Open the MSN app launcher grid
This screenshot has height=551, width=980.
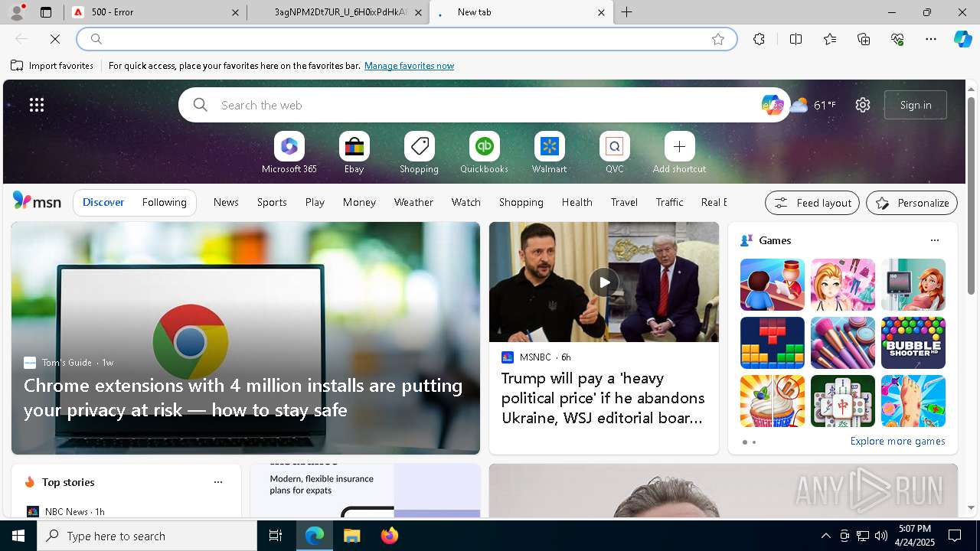pyautogui.click(x=37, y=105)
